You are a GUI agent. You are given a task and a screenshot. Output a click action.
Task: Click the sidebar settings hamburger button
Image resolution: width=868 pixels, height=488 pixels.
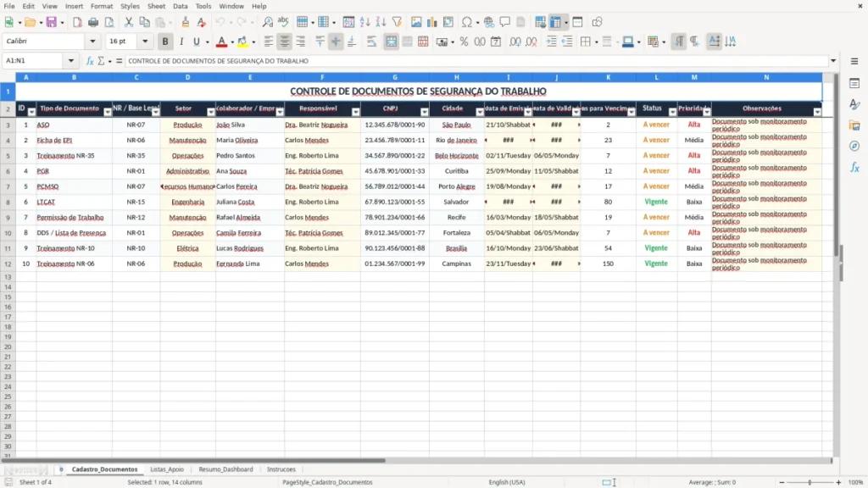coord(854,61)
